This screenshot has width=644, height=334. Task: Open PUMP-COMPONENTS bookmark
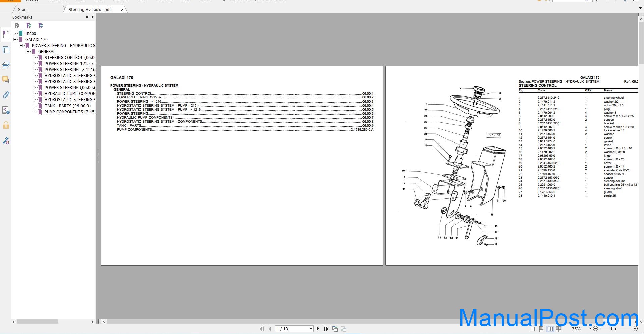[x=69, y=112]
